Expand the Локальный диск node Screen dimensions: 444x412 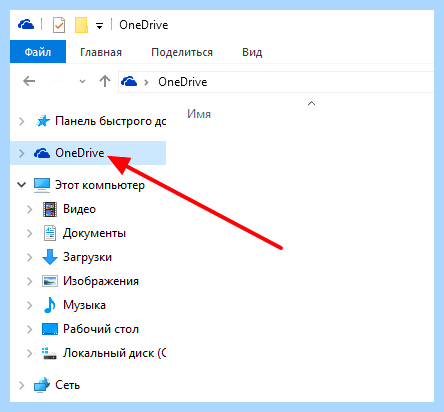point(30,353)
